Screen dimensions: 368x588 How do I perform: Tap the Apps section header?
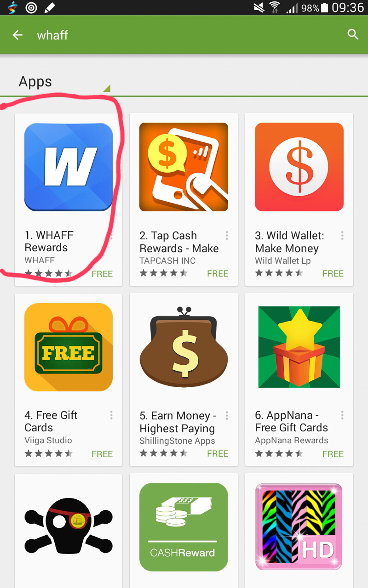coord(35,82)
